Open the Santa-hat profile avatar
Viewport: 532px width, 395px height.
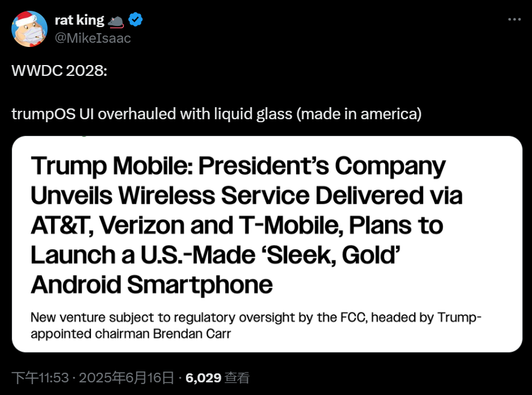tap(29, 29)
